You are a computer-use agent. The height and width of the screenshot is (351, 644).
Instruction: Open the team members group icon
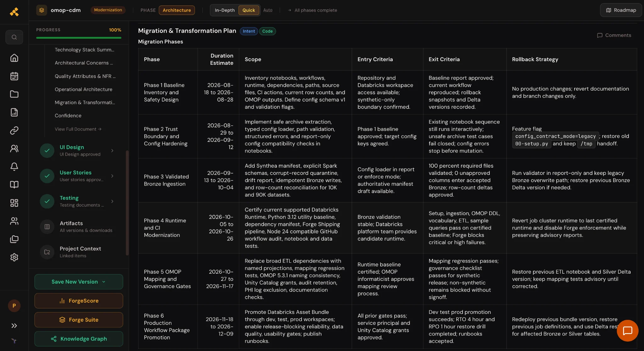click(x=14, y=221)
